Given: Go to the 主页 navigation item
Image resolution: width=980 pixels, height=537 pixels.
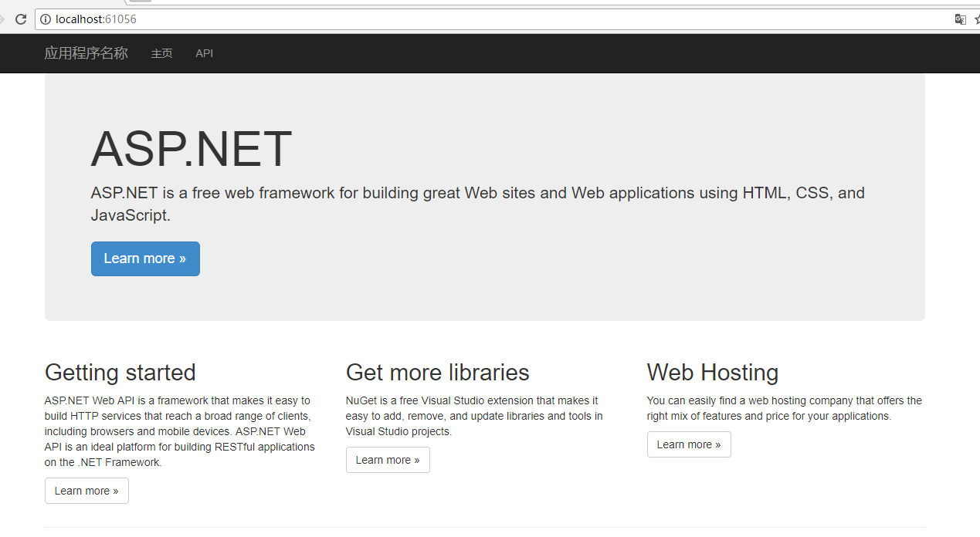Looking at the screenshot, I should tap(161, 53).
